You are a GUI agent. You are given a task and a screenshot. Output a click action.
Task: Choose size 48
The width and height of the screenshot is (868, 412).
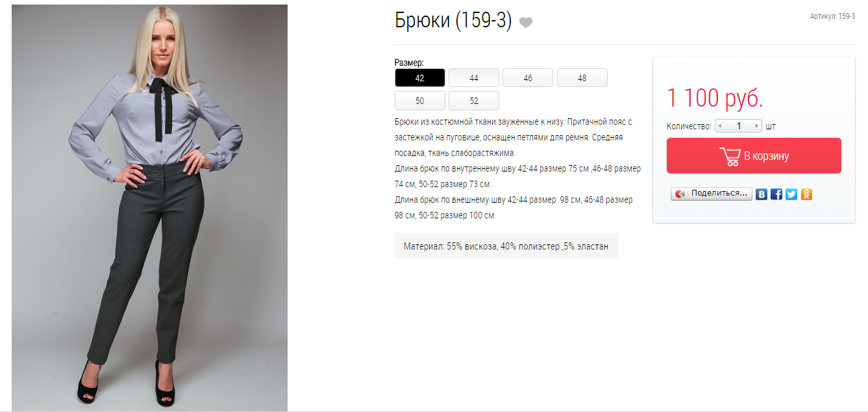click(x=582, y=78)
